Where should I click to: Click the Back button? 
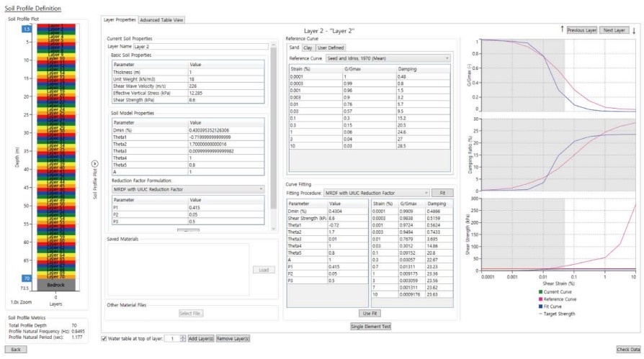16,349
